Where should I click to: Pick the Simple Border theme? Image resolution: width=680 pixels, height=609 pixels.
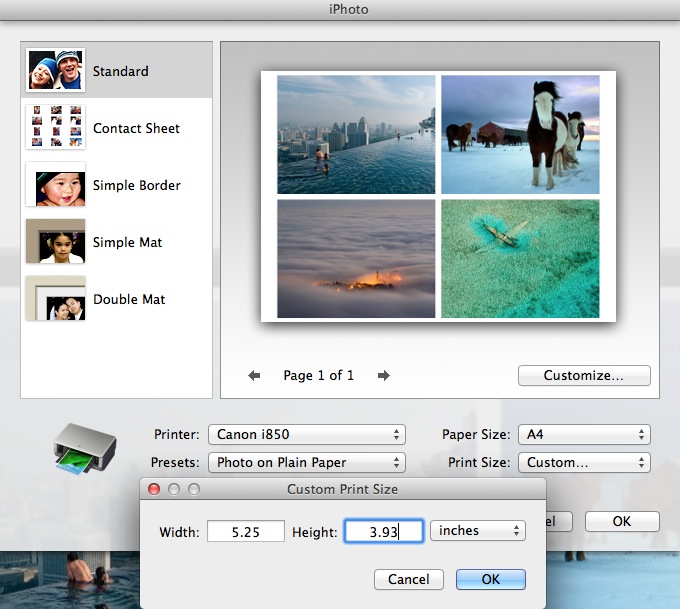click(x=116, y=185)
